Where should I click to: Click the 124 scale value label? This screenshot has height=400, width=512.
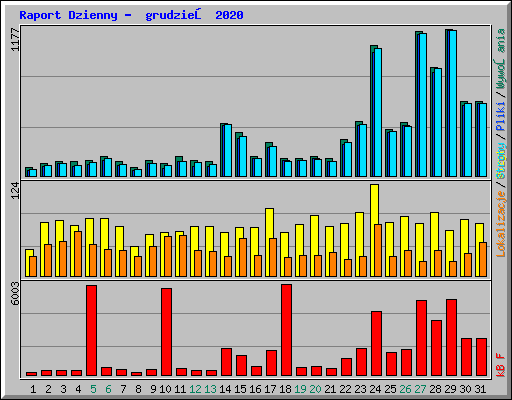click(15, 190)
